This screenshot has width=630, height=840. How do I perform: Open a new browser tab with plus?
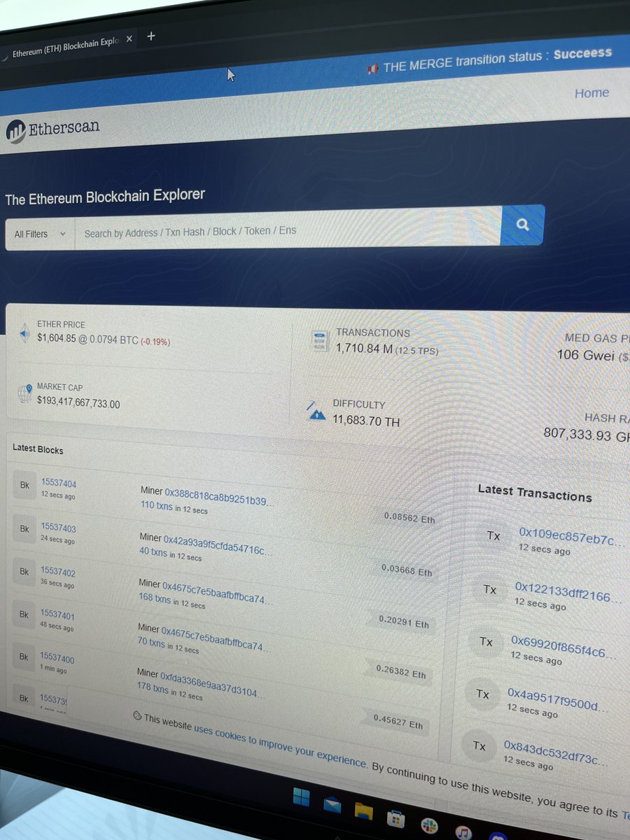coord(151,36)
